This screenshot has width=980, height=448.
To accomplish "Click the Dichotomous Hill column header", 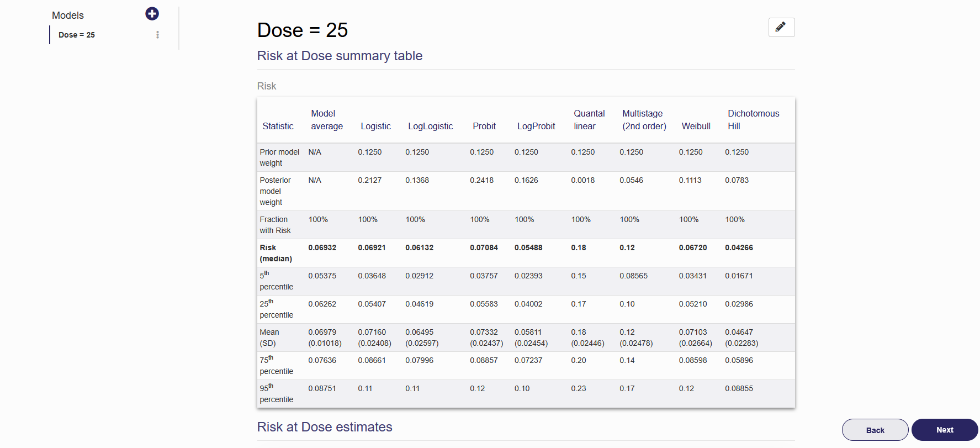I will (x=753, y=120).
